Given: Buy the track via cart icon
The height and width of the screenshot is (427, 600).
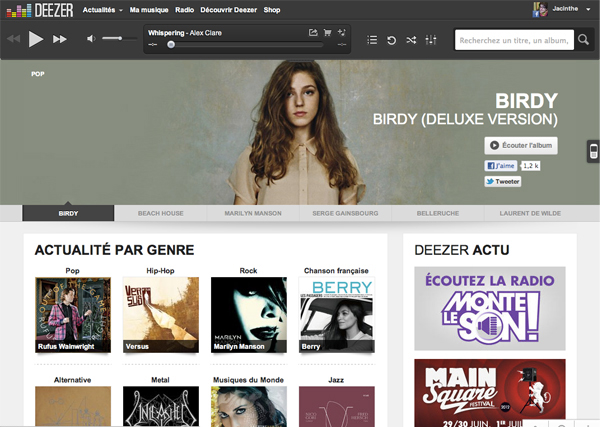Looking at the screenshot, I should click(x=328, y=33).
